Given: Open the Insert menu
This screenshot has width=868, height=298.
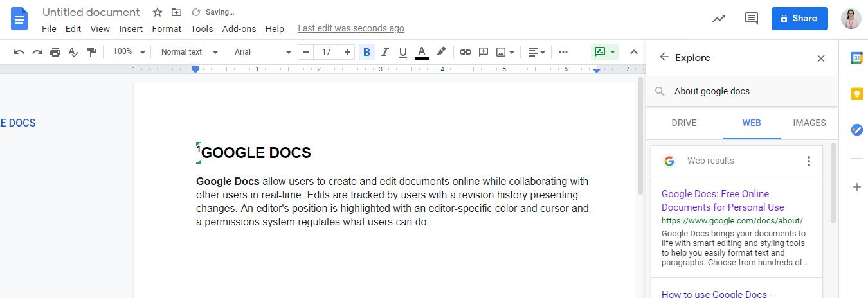Looking at the screenshot, I should point(131,29).
